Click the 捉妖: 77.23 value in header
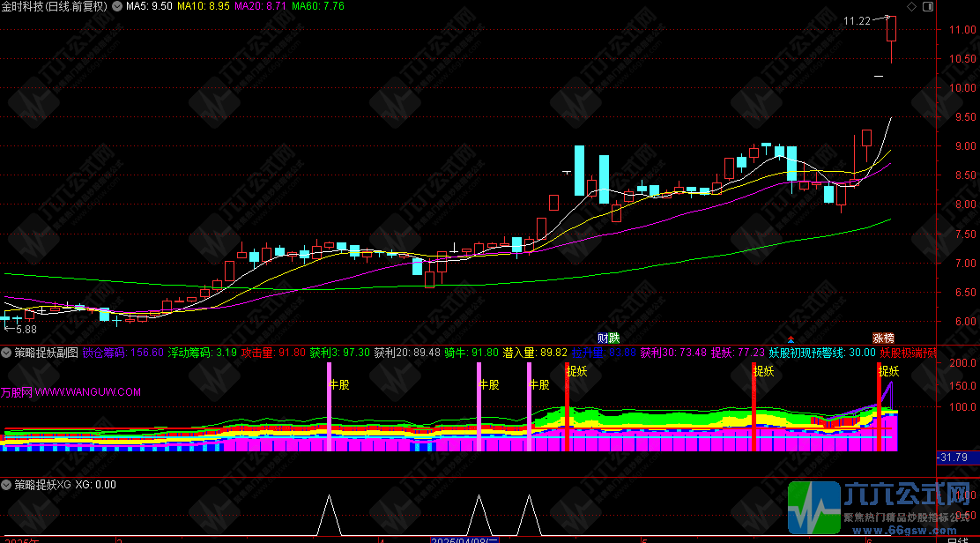 tap(738, 353)
